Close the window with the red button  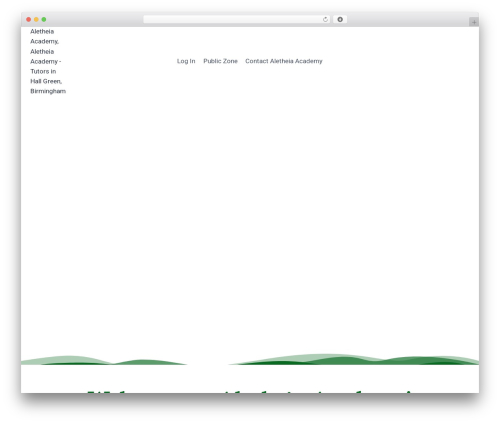pyautogui.click(x=29, y=20)
